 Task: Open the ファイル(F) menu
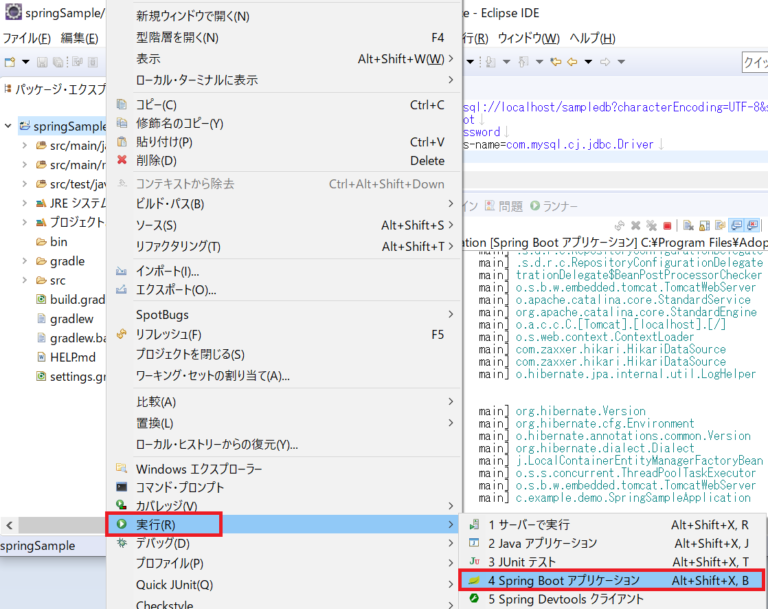click(x=27, y=38)
